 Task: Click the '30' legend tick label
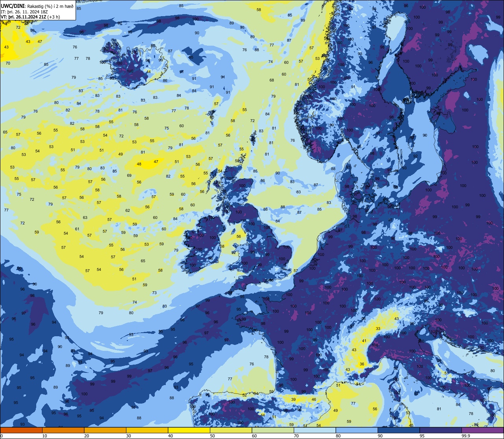click(x=128, y=436)
